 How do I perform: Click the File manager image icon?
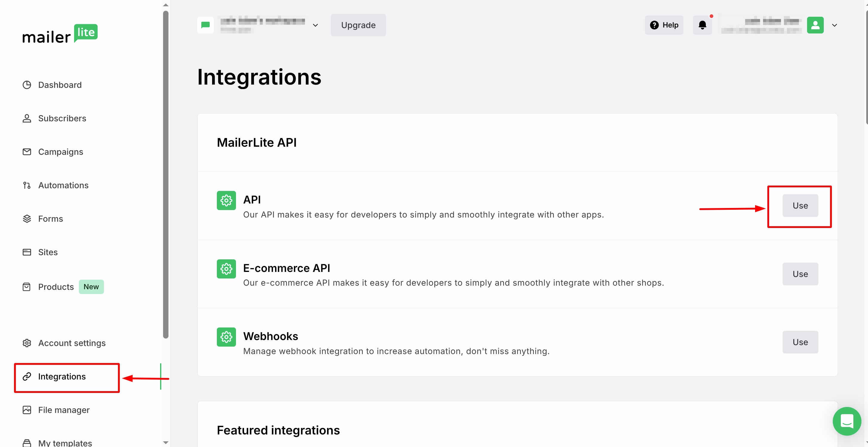27,410
